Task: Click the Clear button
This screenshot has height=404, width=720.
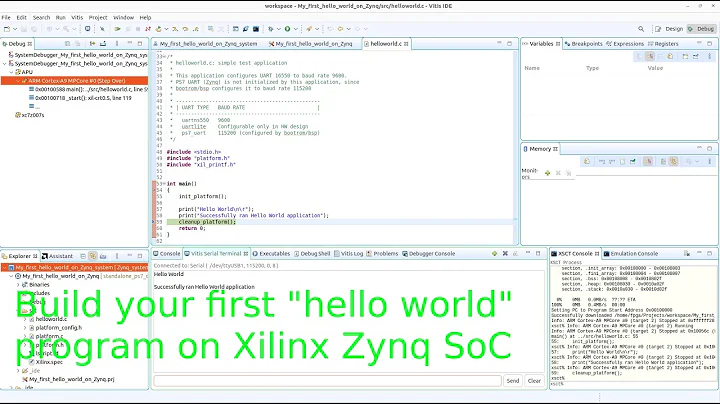Action: [x=534, y=381]
